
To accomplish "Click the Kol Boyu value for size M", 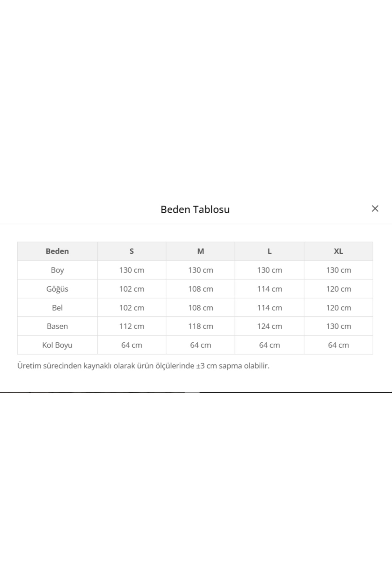I will pos(201,345).
